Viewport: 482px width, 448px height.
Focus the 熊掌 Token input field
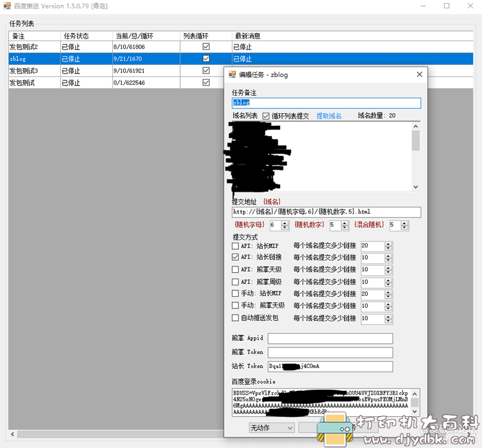(x=330, y=352)
